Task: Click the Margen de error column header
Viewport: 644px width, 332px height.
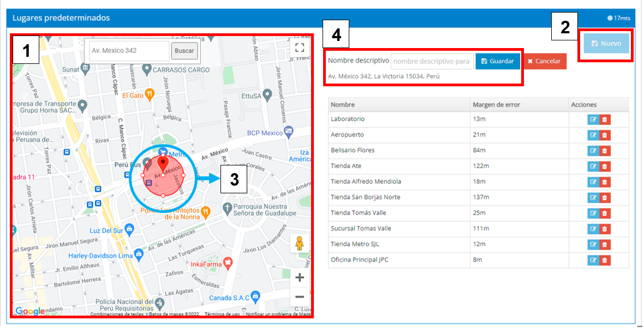Action: click(x=496, y=104)
